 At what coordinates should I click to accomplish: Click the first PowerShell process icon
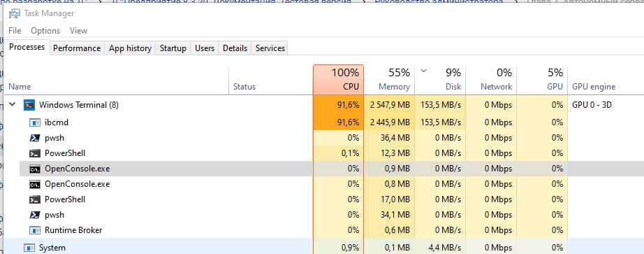pos(35,153)
